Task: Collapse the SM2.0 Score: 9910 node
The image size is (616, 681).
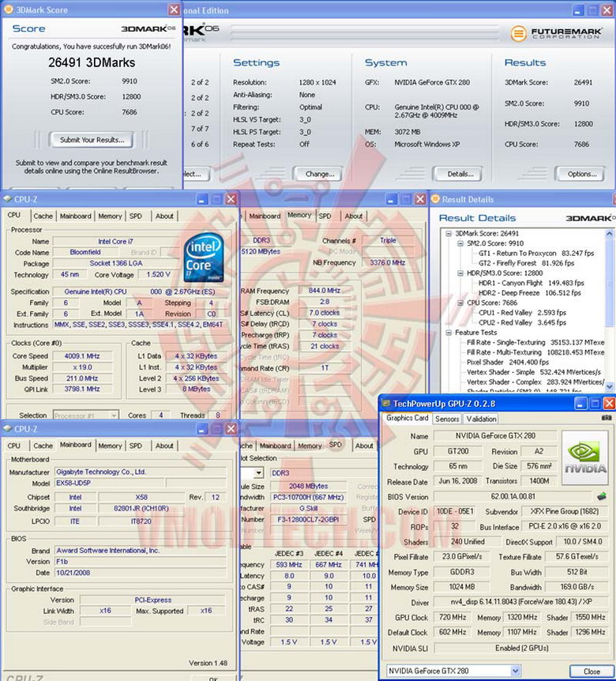Action: (x=460, y=243)
